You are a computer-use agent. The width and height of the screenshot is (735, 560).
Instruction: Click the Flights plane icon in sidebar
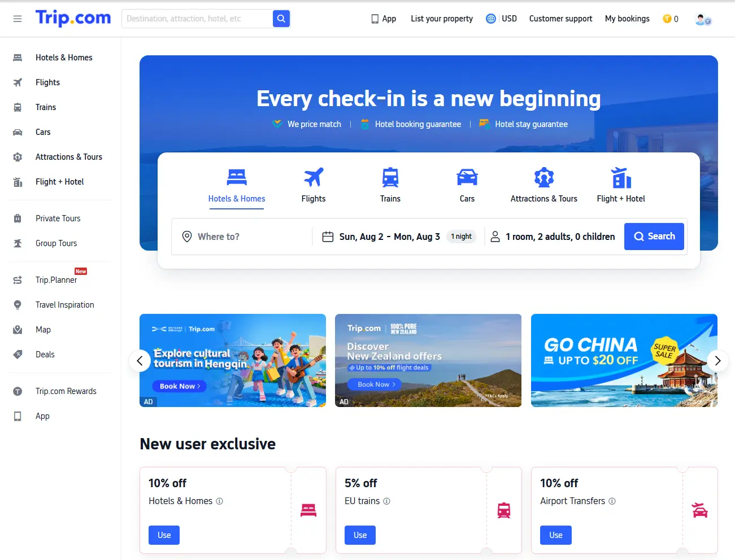[x=18, y=82]
